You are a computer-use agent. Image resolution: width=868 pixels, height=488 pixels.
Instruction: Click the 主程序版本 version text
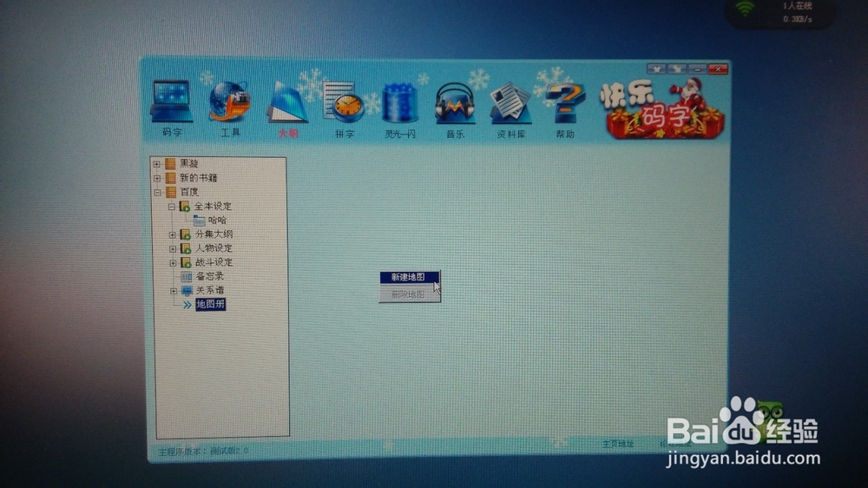(203, 451)
